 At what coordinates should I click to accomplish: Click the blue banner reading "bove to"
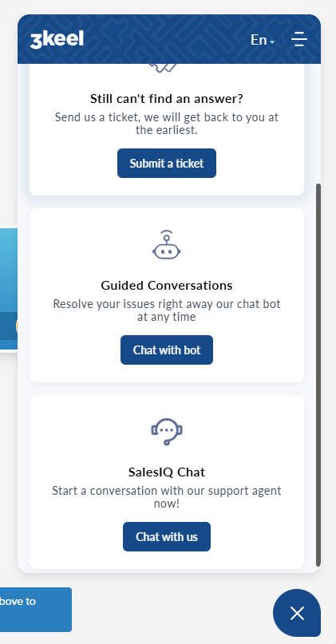coord(36,610)
